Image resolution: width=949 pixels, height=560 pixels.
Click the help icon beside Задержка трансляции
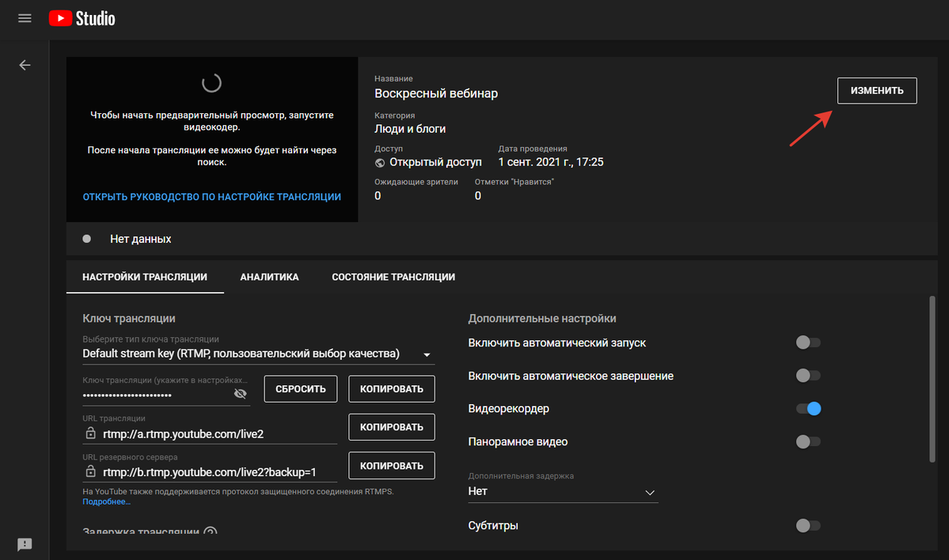[x=210, y=532]
